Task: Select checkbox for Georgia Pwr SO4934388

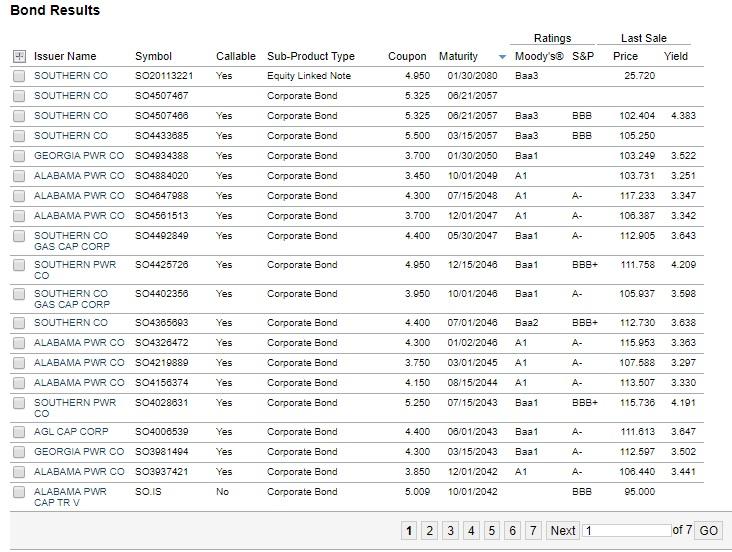Action: pos(19,156)
